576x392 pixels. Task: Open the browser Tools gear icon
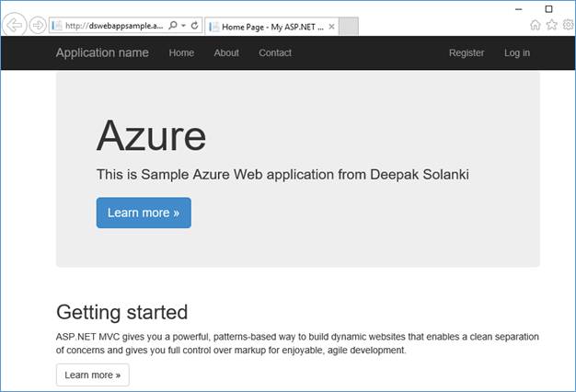click(x=567, y=25)
